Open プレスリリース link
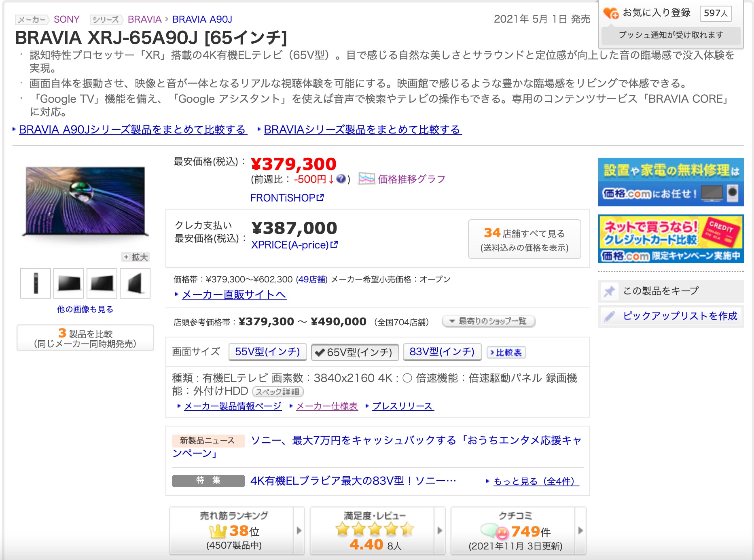This screenshot has width=754, height=560. [x=402, y=406]
